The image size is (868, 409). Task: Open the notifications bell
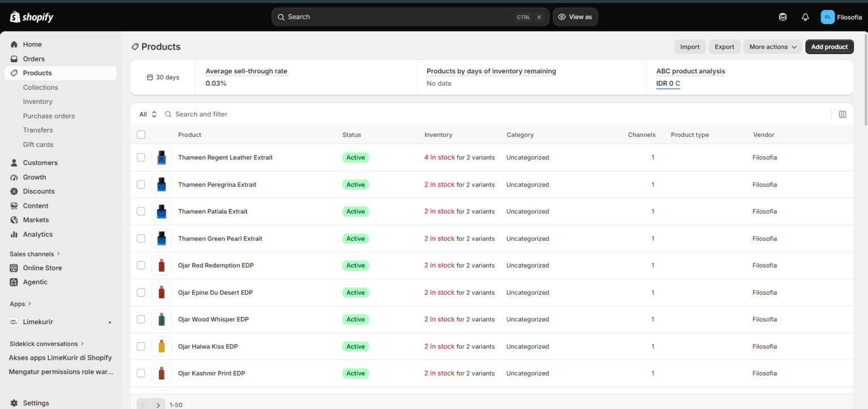pos(805,17)
